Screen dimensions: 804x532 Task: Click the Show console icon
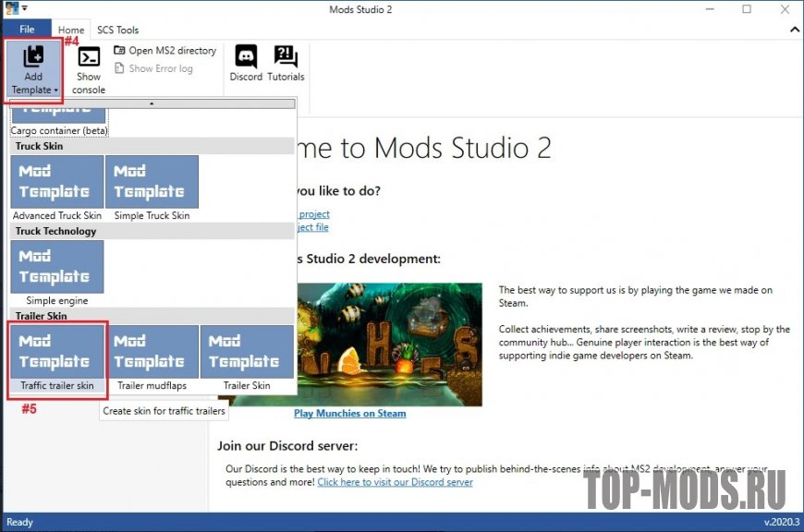point(89,69)
